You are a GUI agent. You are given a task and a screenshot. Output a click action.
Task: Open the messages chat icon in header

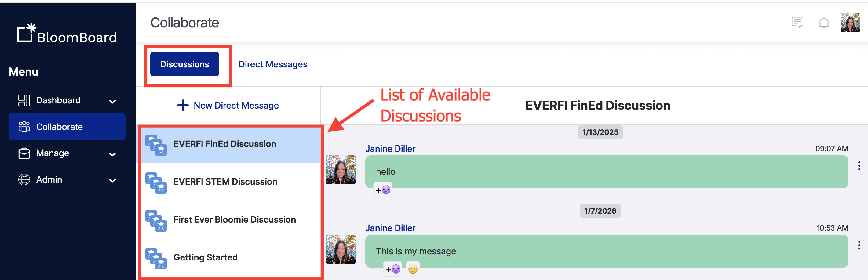pyautogui.click(x=797, y=23)
